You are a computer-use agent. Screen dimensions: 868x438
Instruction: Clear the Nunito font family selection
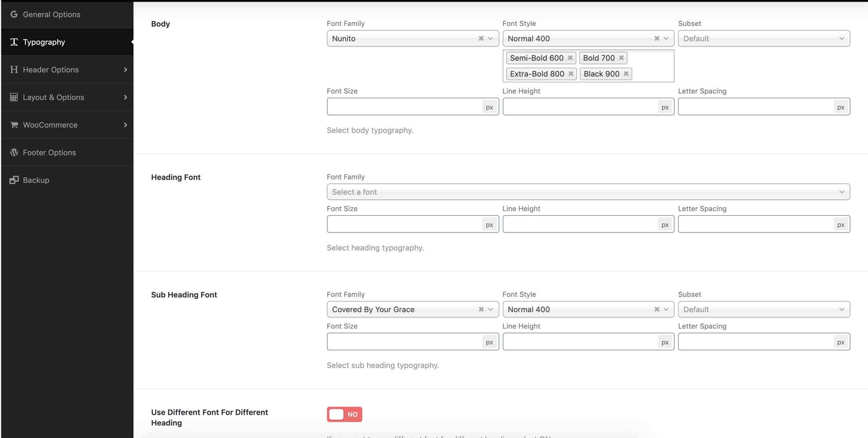(481, 38)
